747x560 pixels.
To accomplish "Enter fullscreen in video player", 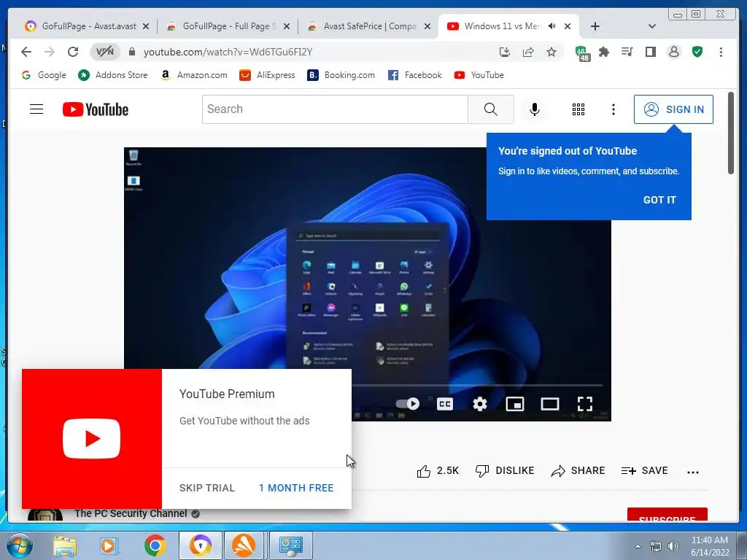I will click(x=585, y=404).
